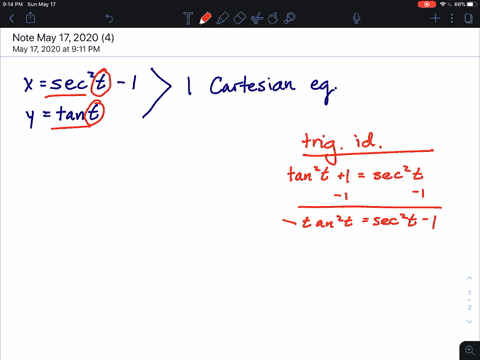Undo the last stroke
The image size is (480, 360).
point(109,18)
